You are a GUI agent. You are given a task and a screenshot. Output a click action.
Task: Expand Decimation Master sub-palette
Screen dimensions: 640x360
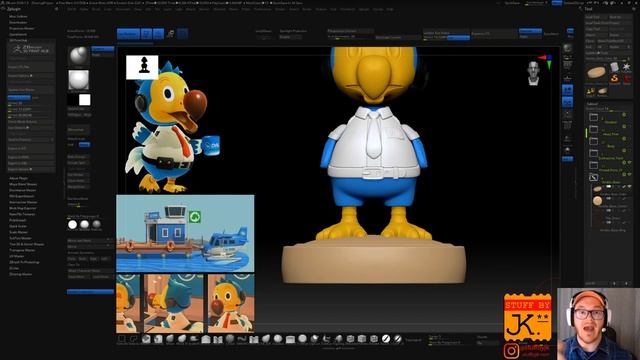click(22, 190)
